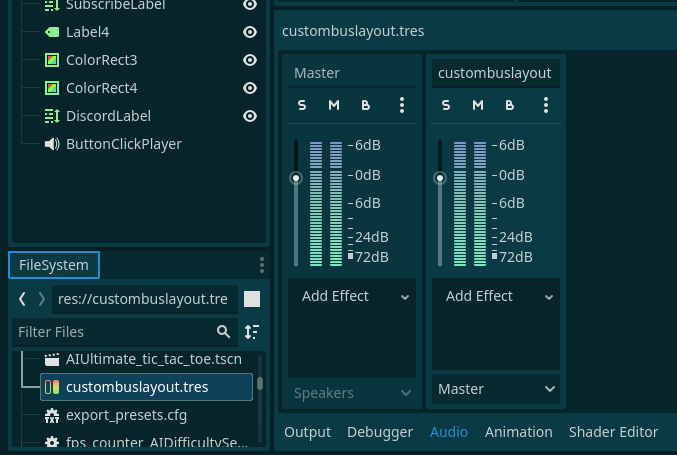Hide the ColorRect3 node
The width and height of the screenshot is (677, 455).
(x=250, y=60)
